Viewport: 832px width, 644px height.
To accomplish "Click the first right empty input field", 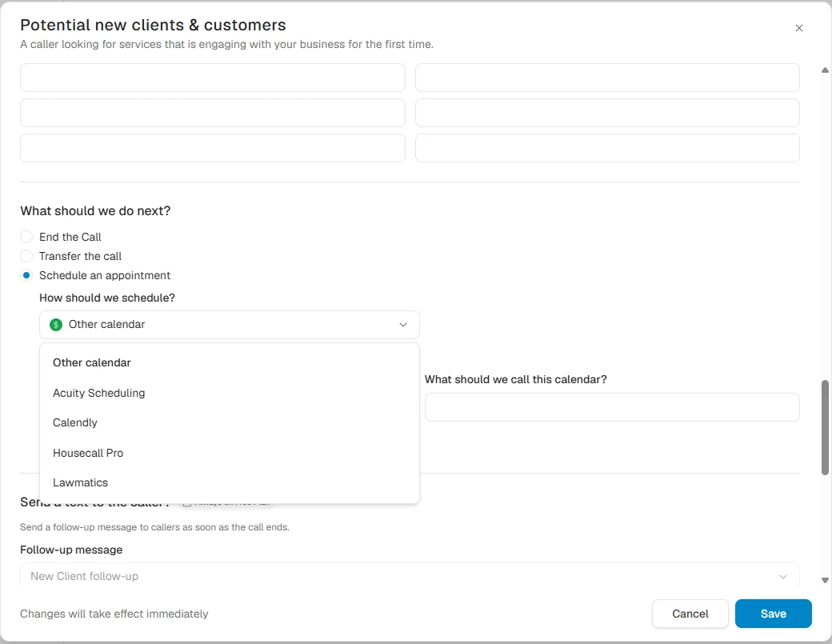I will (x=607, y=78).
